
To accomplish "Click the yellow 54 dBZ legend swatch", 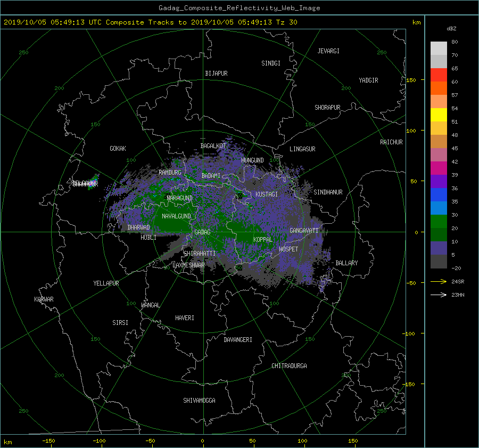I will [439, 115].
